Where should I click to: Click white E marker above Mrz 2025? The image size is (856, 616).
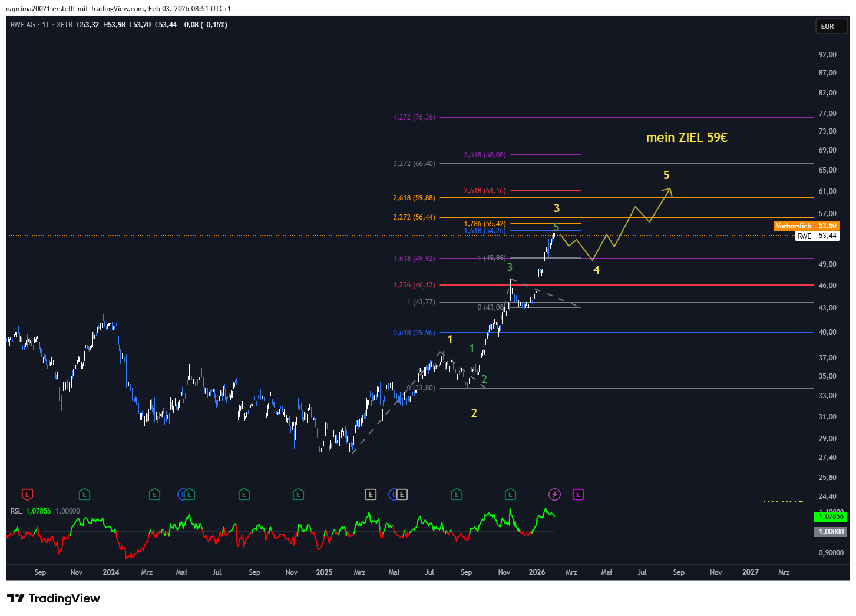point(371,494)
